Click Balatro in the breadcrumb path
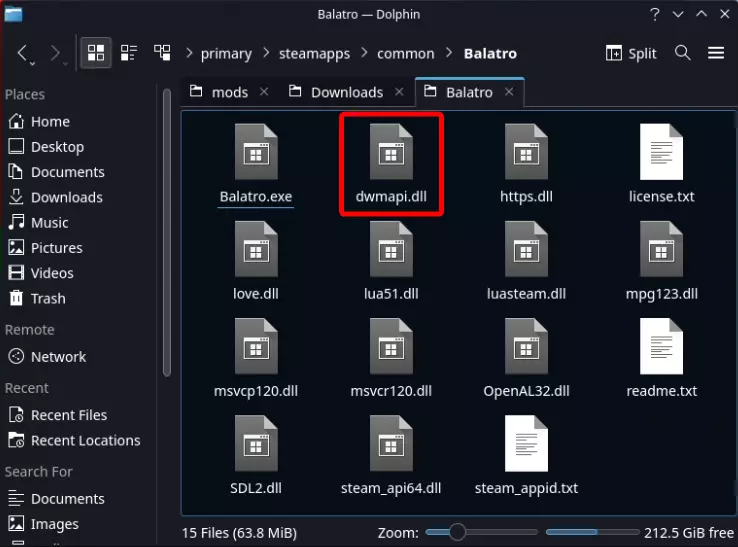 (x=490, y=54)
